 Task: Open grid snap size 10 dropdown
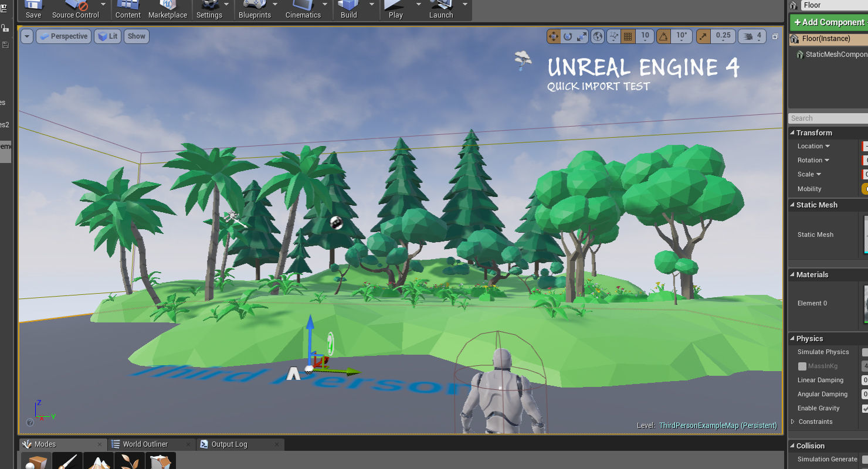645,36
